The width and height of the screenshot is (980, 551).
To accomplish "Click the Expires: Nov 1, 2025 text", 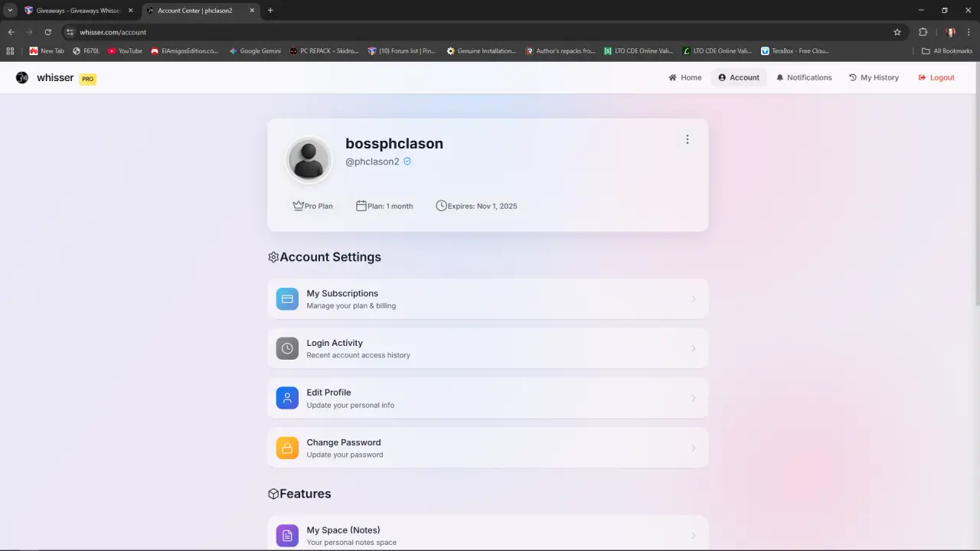I will pos(482,206).
